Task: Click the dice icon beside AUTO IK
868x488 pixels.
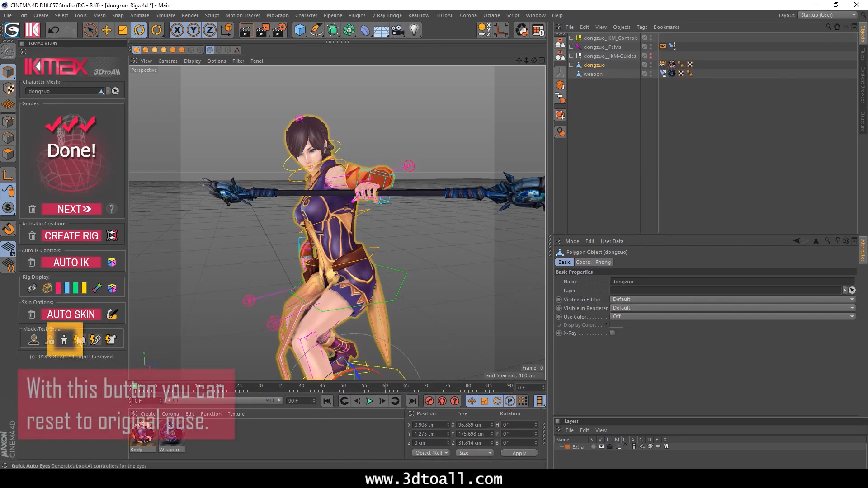Action: pos(112,263)
